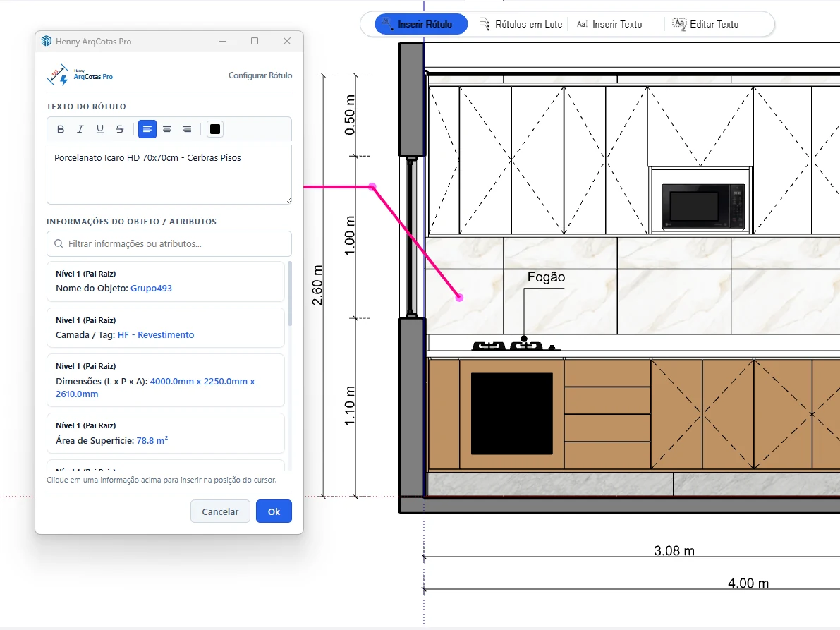Select the 0.50 m vertical dimension

click(349, 115)
